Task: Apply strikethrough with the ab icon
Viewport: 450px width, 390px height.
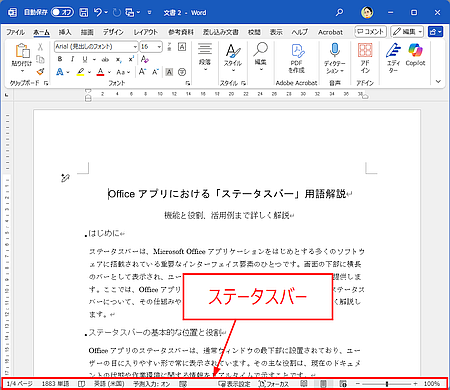Action: coord(105,59)
